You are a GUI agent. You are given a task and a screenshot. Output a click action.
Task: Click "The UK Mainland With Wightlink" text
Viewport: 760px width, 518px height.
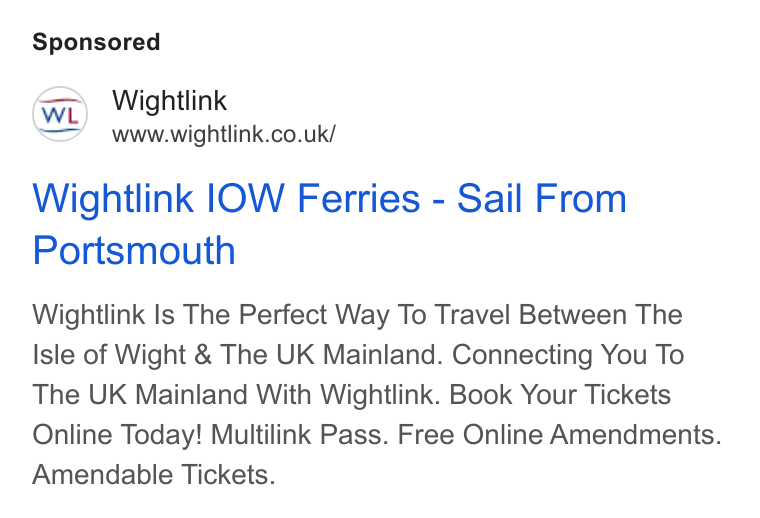click(236, 394)
